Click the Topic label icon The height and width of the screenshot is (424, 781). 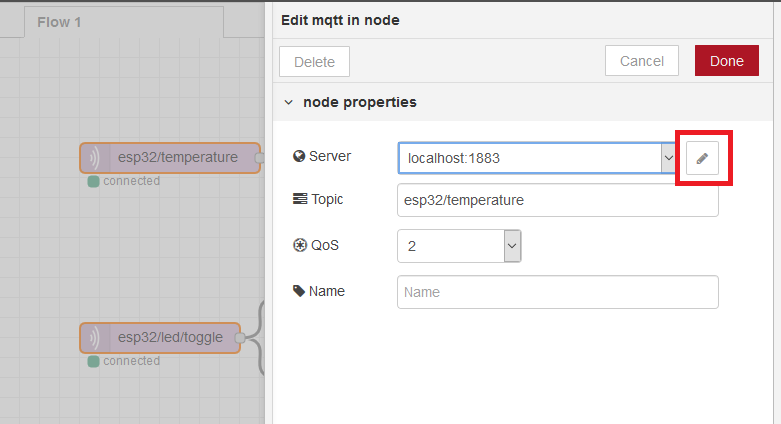click(x=300, y=199)
